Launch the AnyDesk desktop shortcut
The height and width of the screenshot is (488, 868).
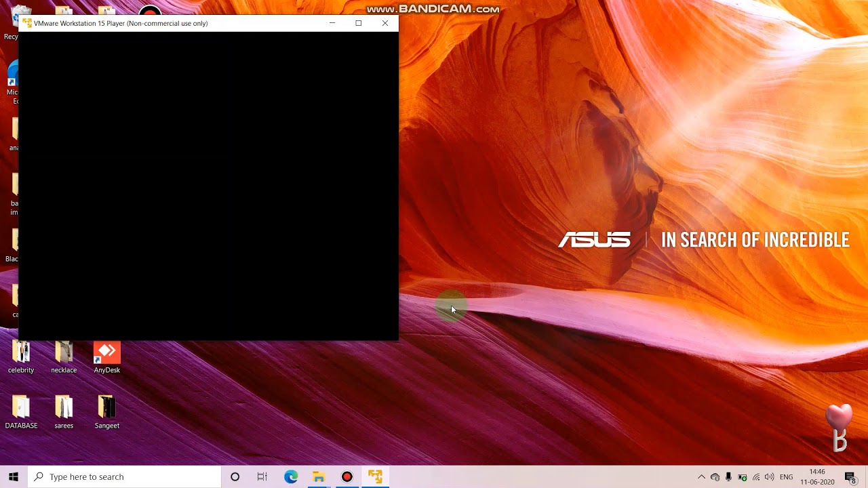[x=106, y=357]
